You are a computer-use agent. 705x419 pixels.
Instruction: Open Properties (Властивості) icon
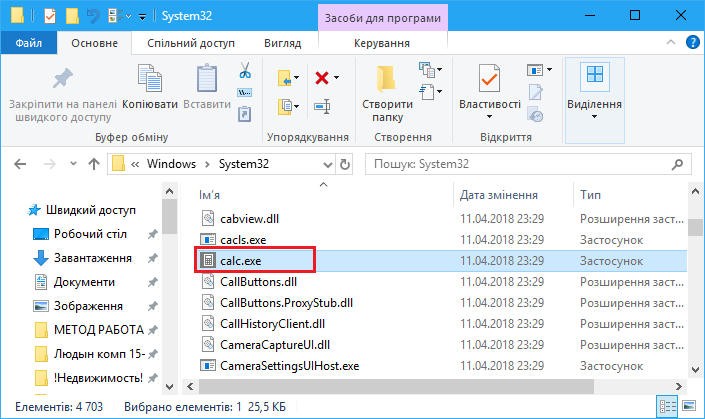point(489,80)
